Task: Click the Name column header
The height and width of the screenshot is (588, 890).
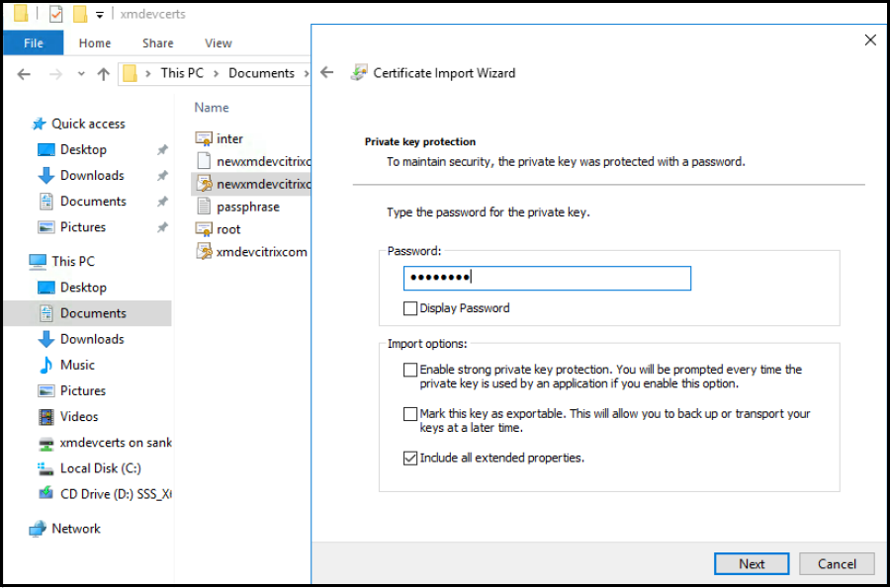Action: [x=212, y=107]
